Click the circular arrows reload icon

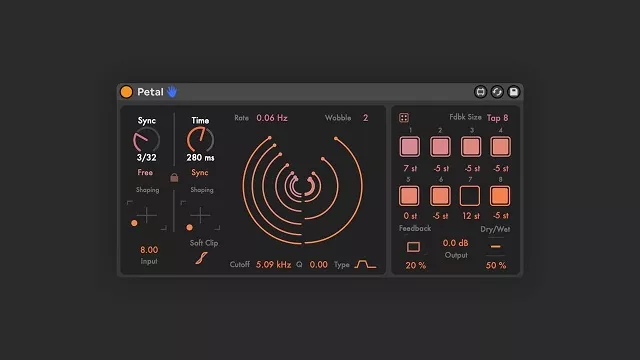[x=497, y=92]
